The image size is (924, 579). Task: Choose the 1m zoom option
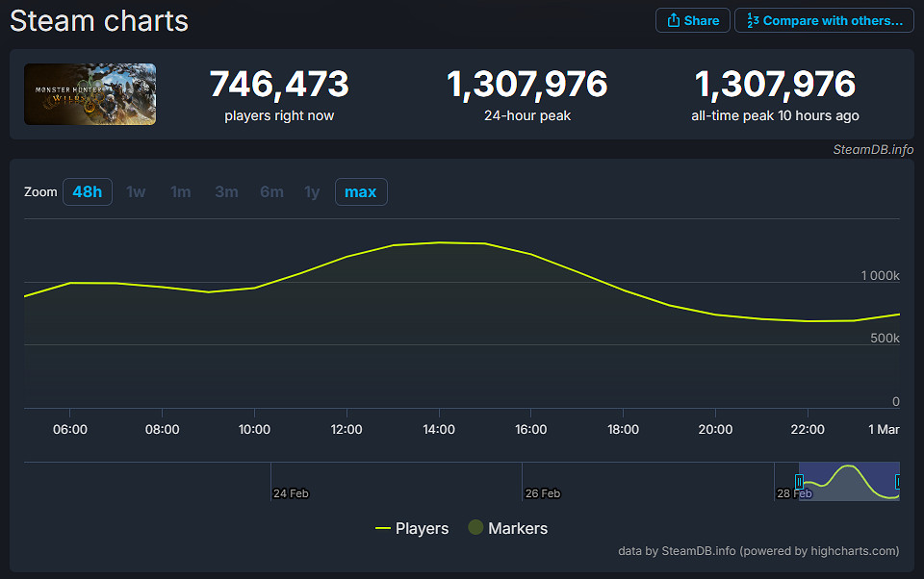click(x=181, y=191)
